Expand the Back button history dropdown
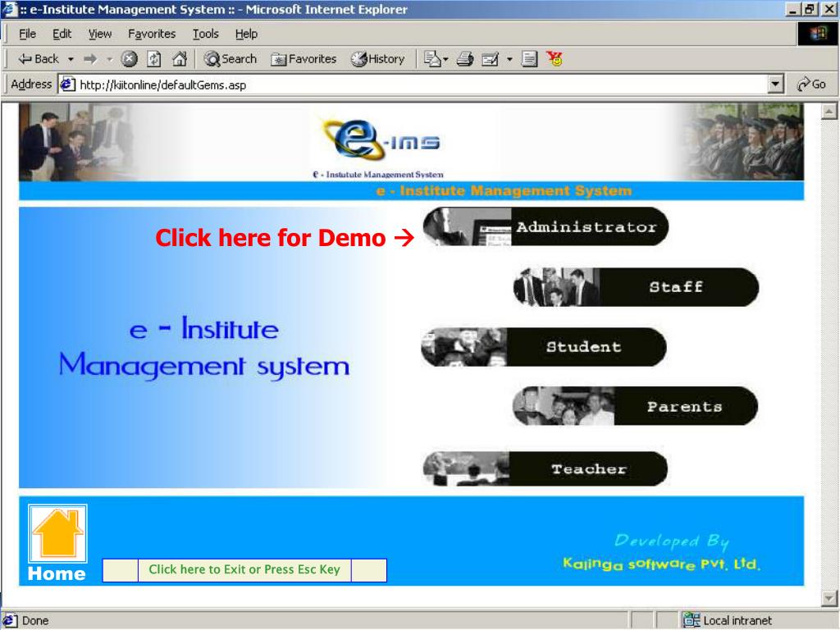840x630 pixels. point(71,59)
